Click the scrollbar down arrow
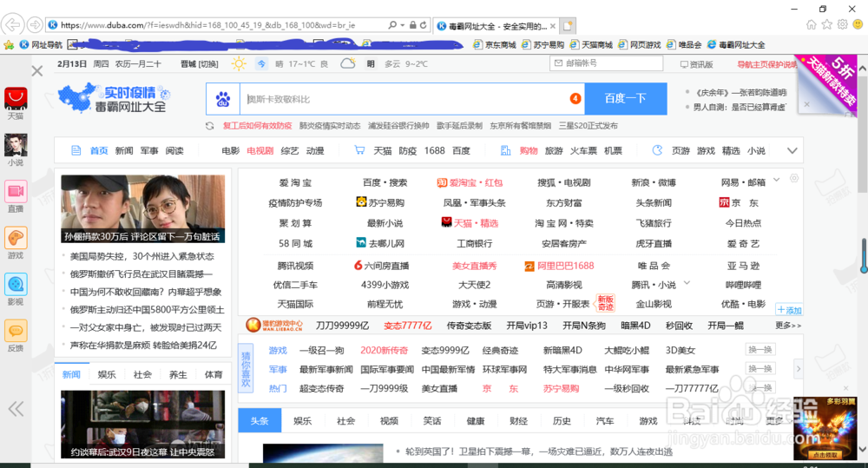Screen dimensions: 868x468 (863, 449)
